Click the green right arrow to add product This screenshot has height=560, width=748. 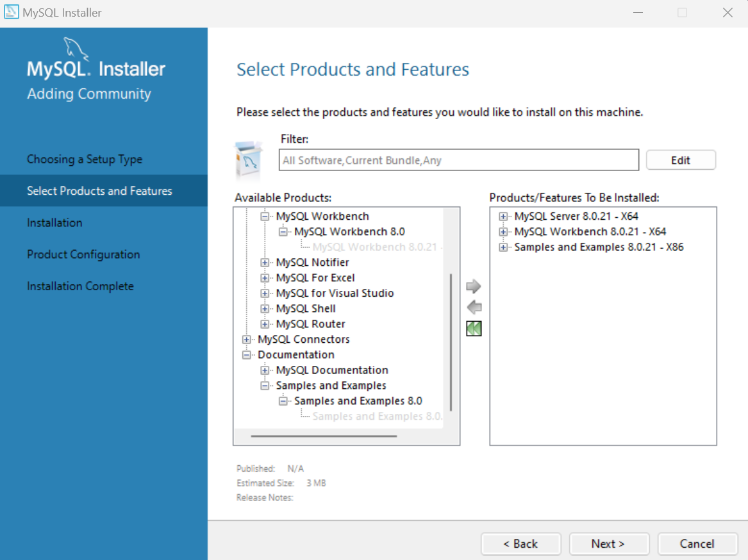473,286
